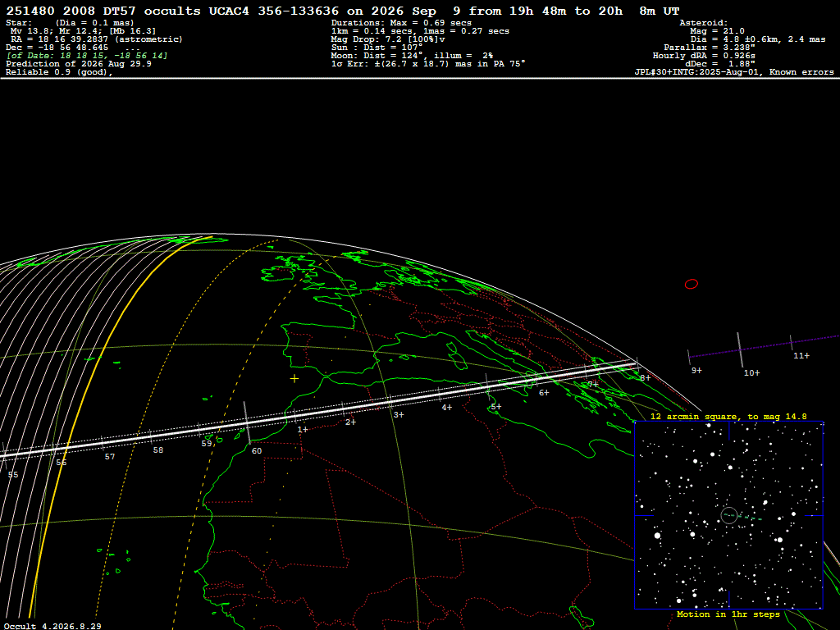
Task: Click the event title text at top
Action: pyautogui.click(x=343, y=11)
